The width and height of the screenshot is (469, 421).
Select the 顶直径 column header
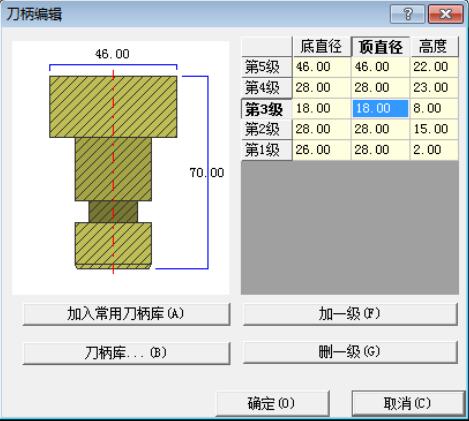(x=380, y=47)
